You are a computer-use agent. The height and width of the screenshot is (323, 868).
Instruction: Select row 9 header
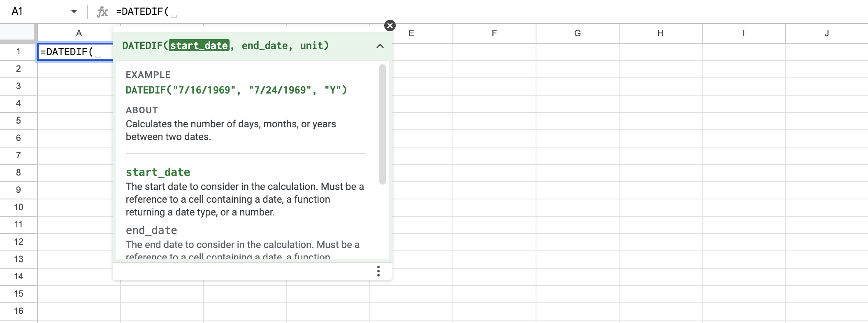(x=19, y=190)
